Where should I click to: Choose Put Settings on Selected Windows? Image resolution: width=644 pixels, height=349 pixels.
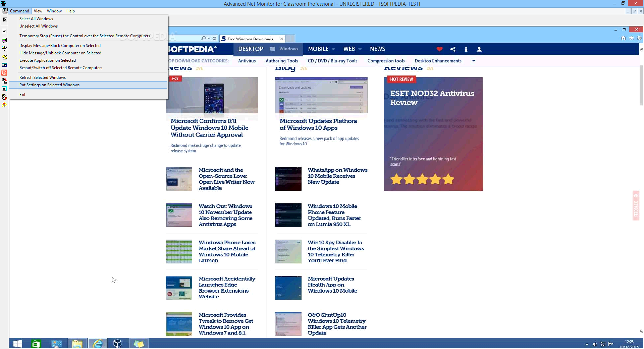88,85
